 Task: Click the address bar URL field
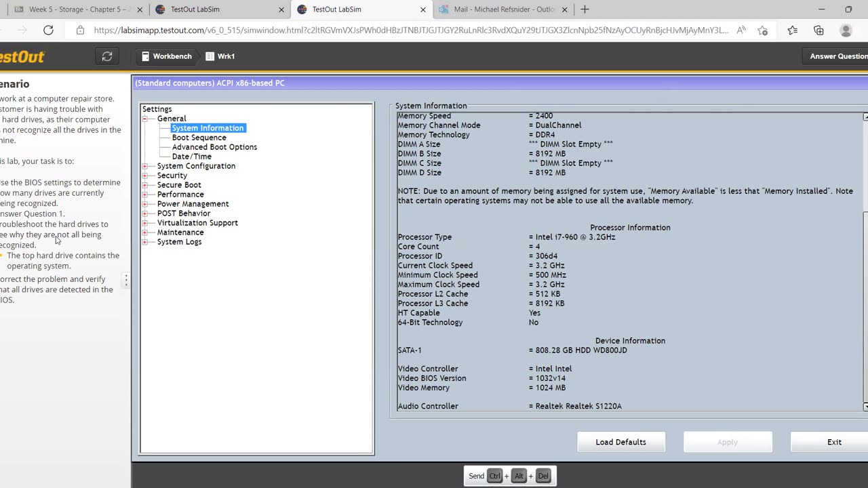click(x=411, y=30)
